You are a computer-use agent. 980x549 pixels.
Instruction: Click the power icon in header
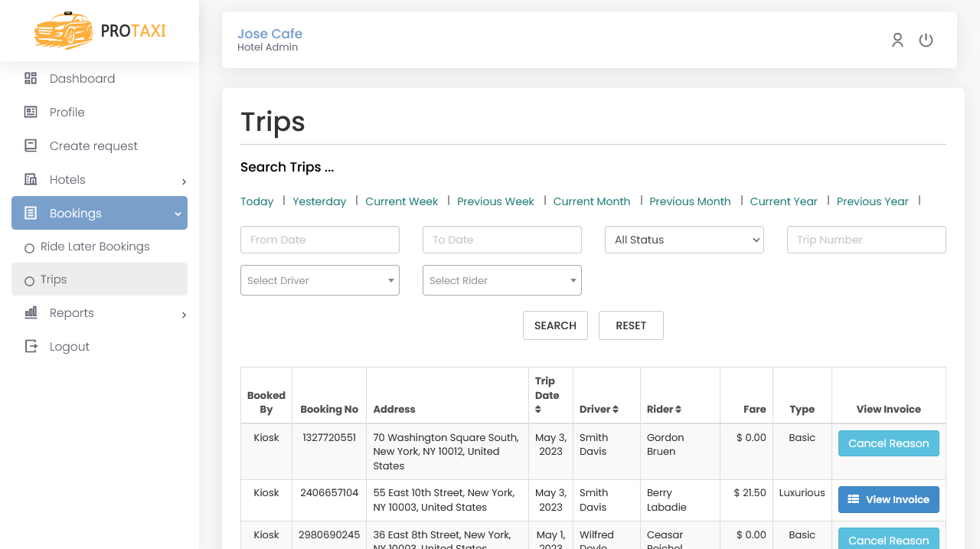coord(926,40)
